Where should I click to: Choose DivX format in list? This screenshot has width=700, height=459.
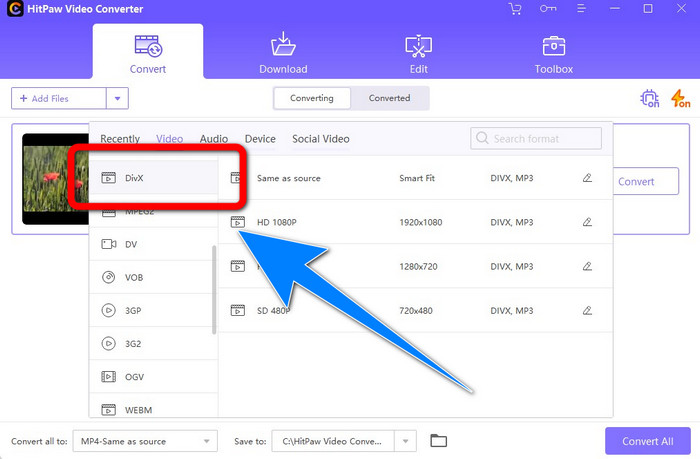click(153, 178)
